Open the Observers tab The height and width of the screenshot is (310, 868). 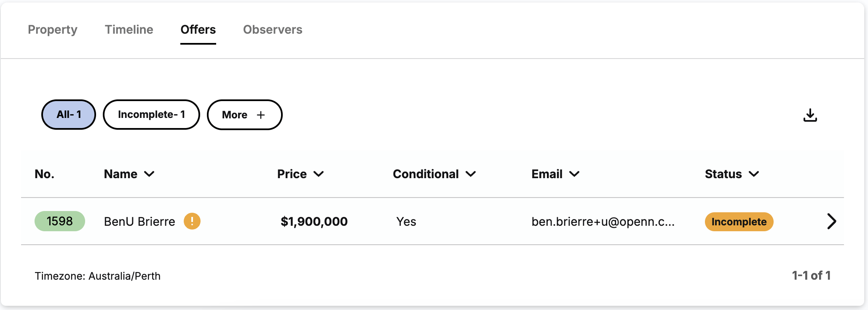[x=273, y=29]
